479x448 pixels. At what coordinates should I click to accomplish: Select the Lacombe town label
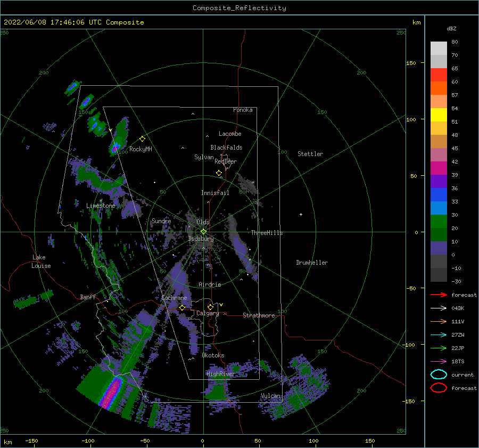(230, 134)
